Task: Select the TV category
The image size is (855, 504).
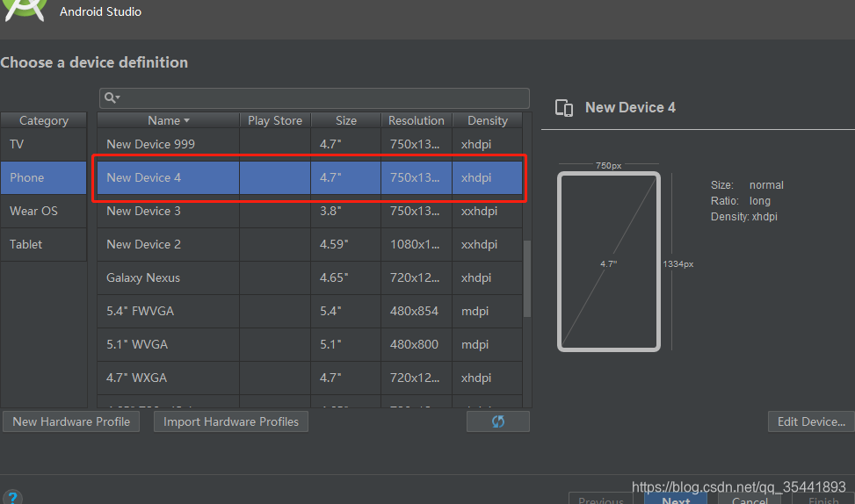Action: pos(44,144)
